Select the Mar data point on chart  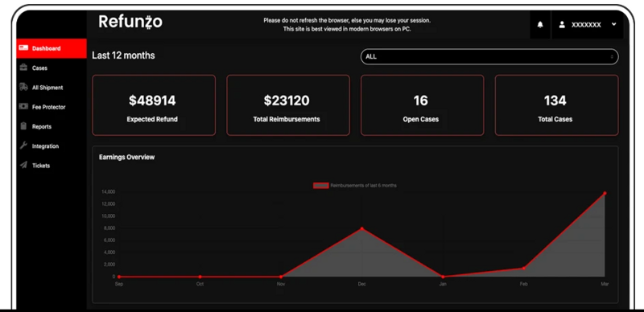pos(605,193)
